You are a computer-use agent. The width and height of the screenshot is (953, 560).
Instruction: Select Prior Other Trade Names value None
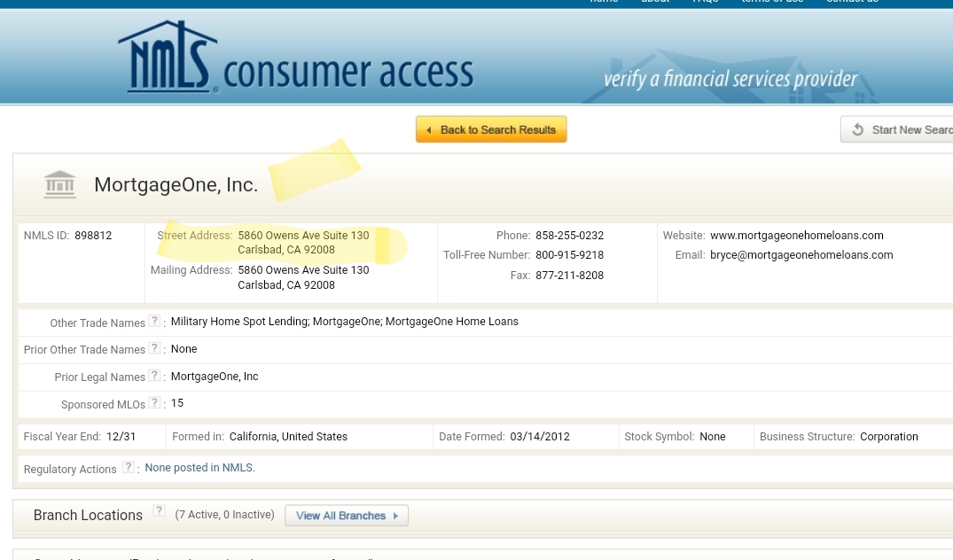tap(184, 349)
